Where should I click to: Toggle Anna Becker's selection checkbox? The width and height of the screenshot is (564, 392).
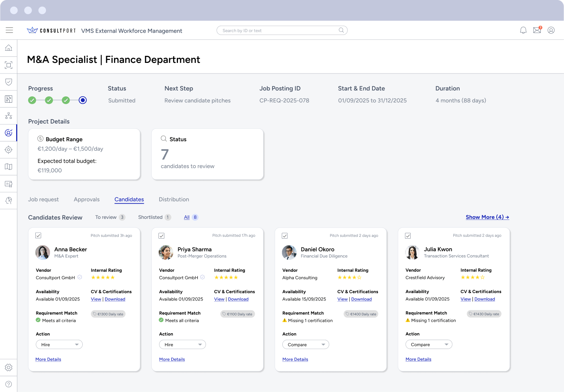click(38, 235)
